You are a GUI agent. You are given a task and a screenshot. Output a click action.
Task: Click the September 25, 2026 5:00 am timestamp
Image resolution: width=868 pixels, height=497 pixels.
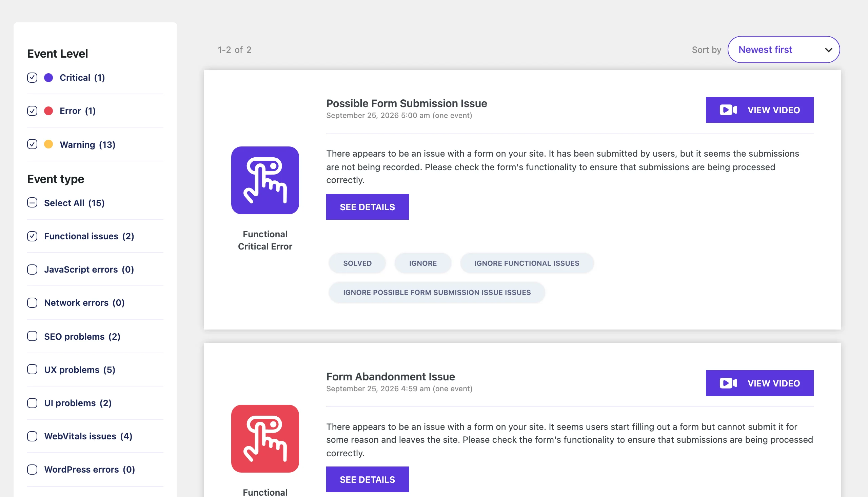point(399,115)
